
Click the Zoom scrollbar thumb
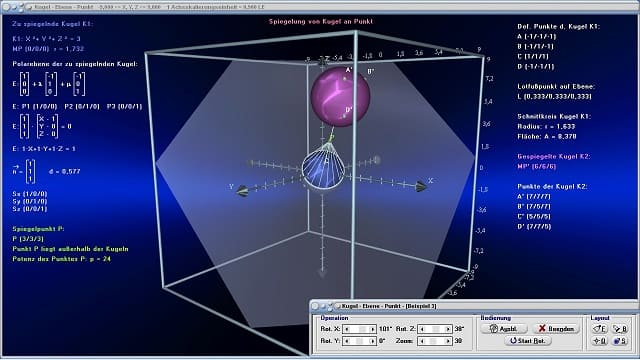click(433, 341)
